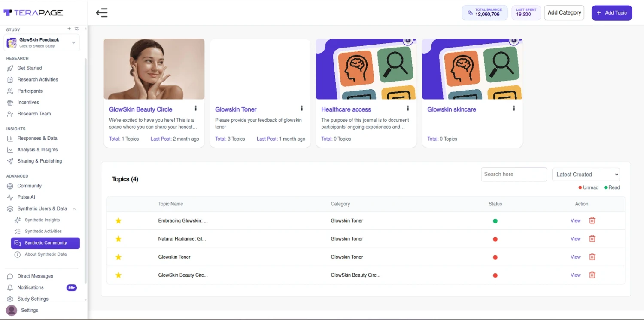
Task: Toggle the star for Embracing Glowskin topic
Action: 118,220
